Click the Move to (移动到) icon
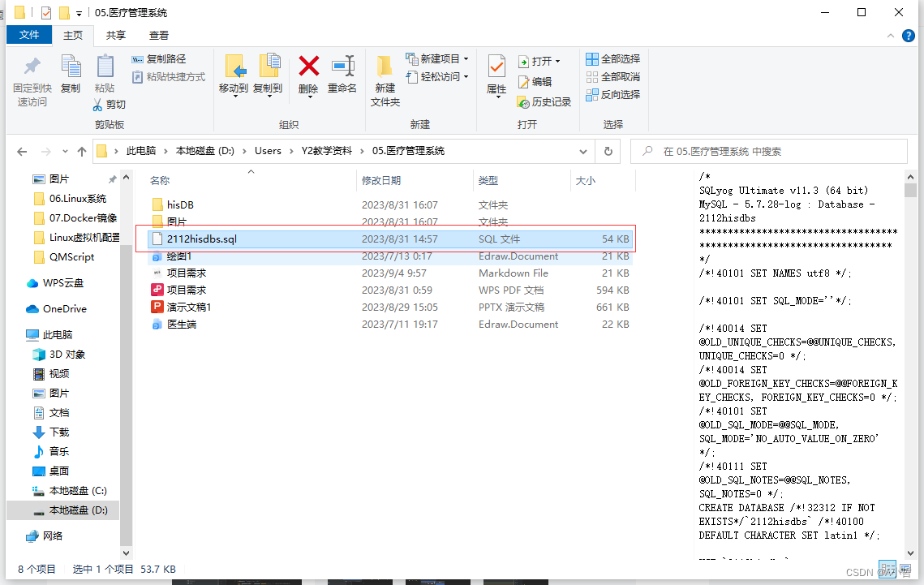 tap(236, 67)
